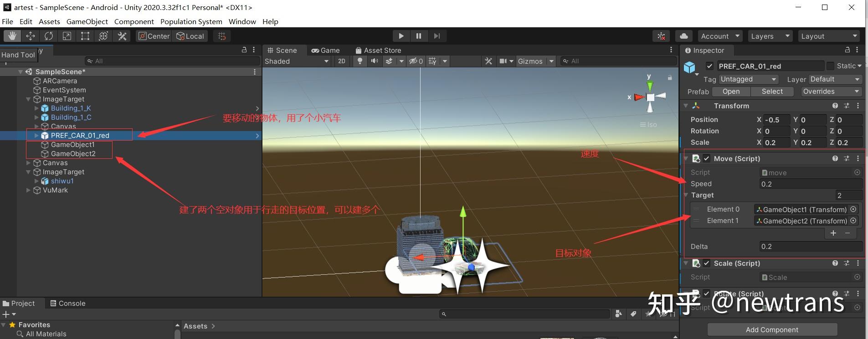
Task: Expand the PREF_CAR_01_red tree item
Action: (36, 135)
